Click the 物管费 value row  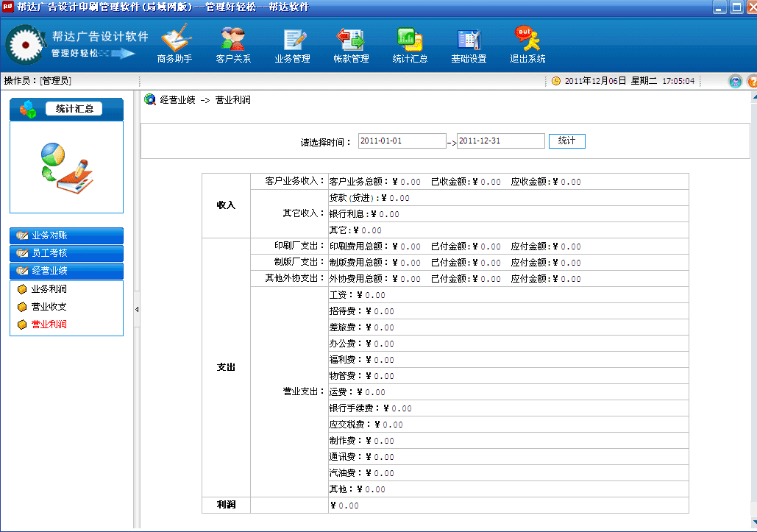click(x=508, y=376)
